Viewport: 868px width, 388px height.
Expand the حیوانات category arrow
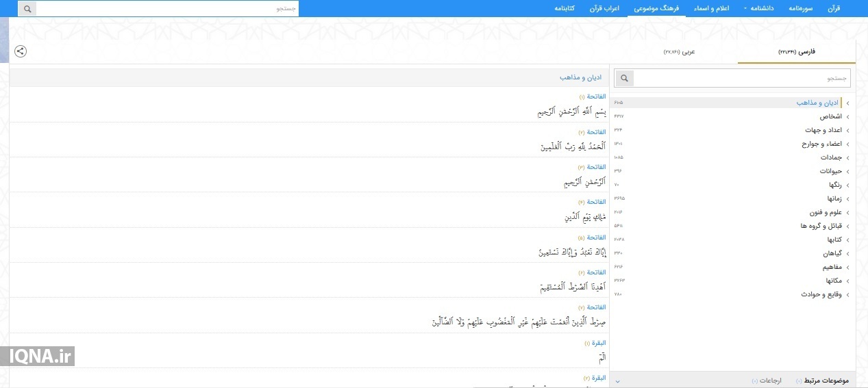(x=847, y=172)
